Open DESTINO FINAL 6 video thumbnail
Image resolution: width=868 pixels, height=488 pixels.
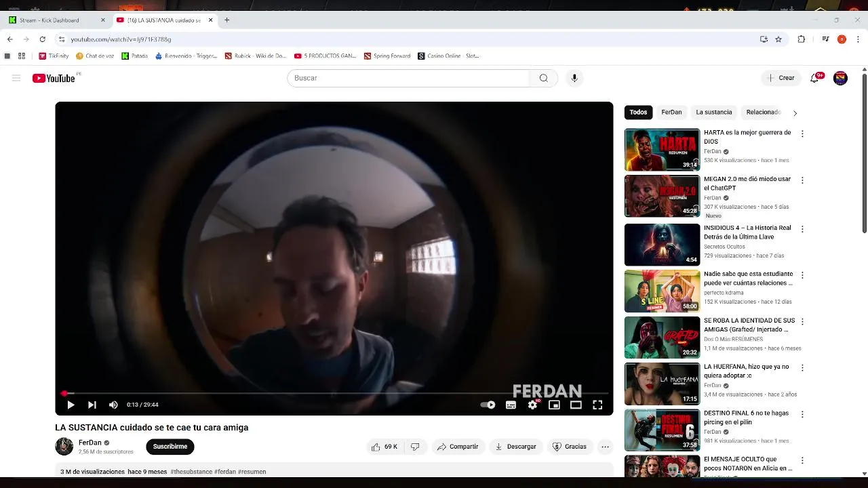[662, 430]
